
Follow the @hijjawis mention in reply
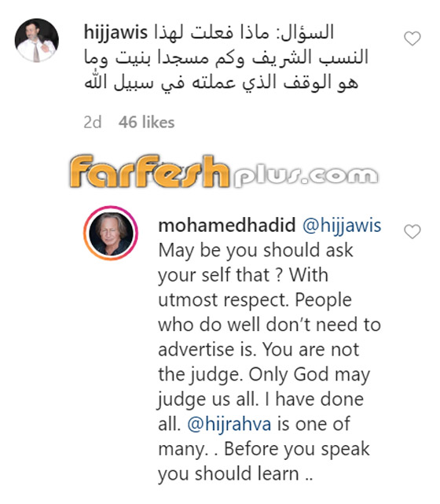342,226
